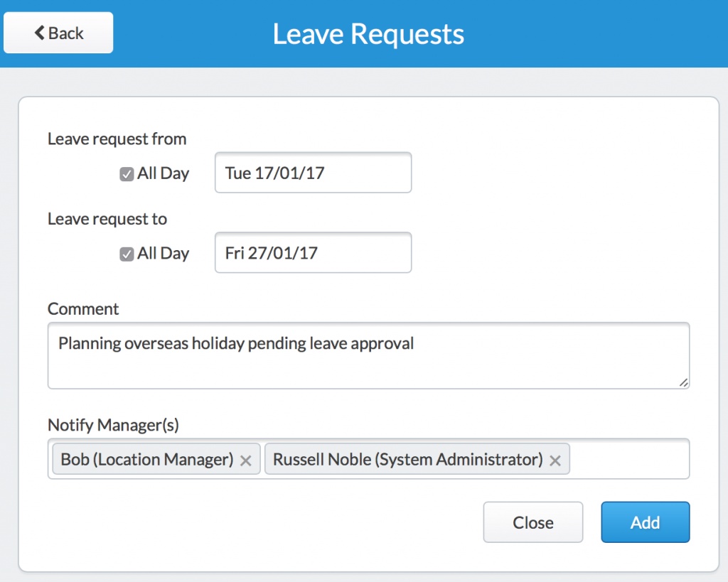728x582 pixels.
Task: Click the All Day label beside the to date
Action: point(164,254)
